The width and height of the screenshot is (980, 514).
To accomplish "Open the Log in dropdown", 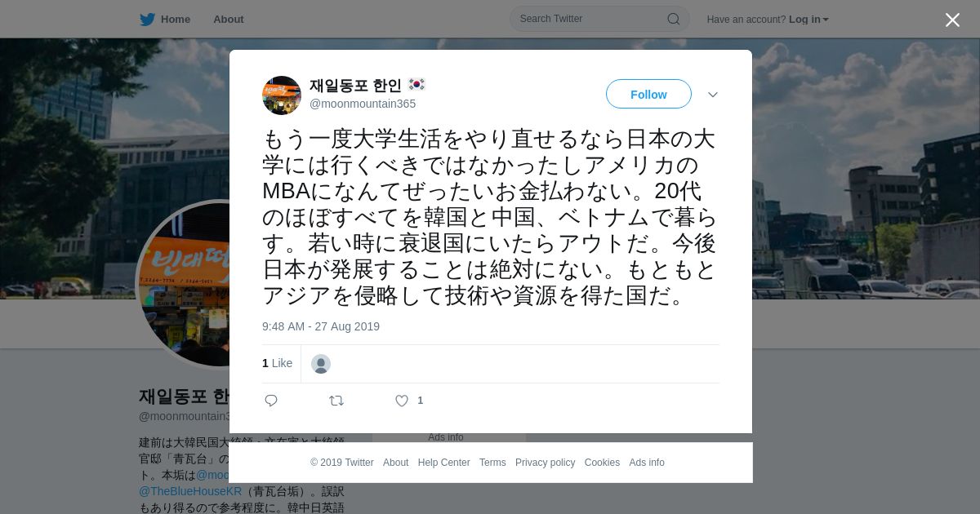I will [808, 19].
